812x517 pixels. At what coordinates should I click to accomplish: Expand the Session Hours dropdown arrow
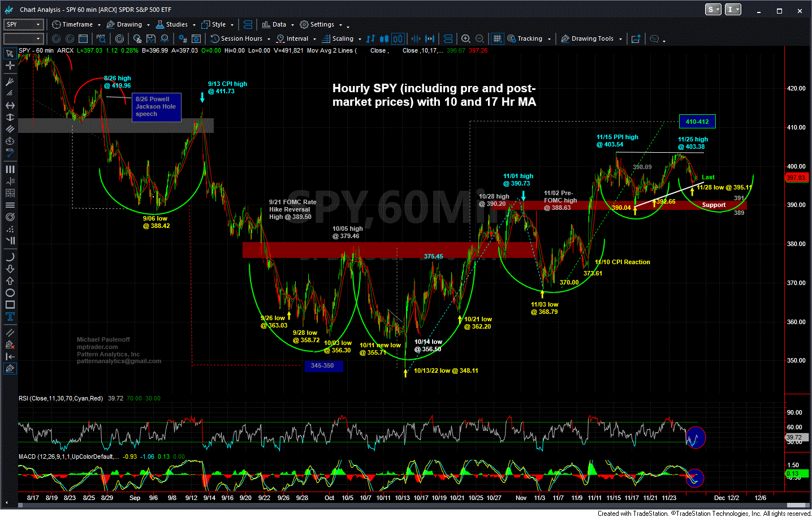[269, 39]
